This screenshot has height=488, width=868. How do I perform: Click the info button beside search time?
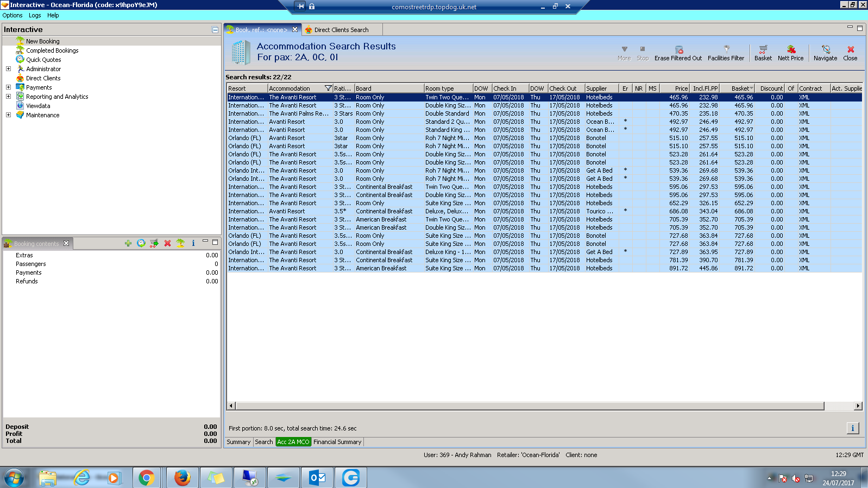coord(853,428)
